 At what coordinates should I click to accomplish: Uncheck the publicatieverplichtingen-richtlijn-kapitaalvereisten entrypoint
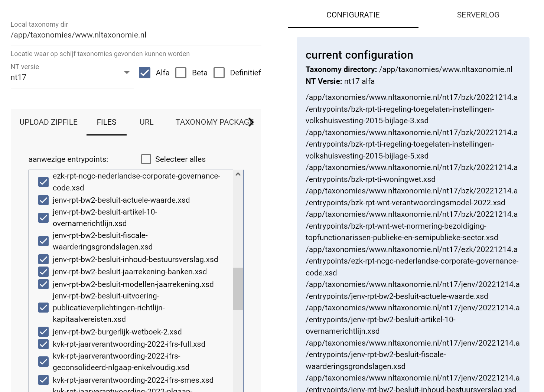click(x=43, y=308)
